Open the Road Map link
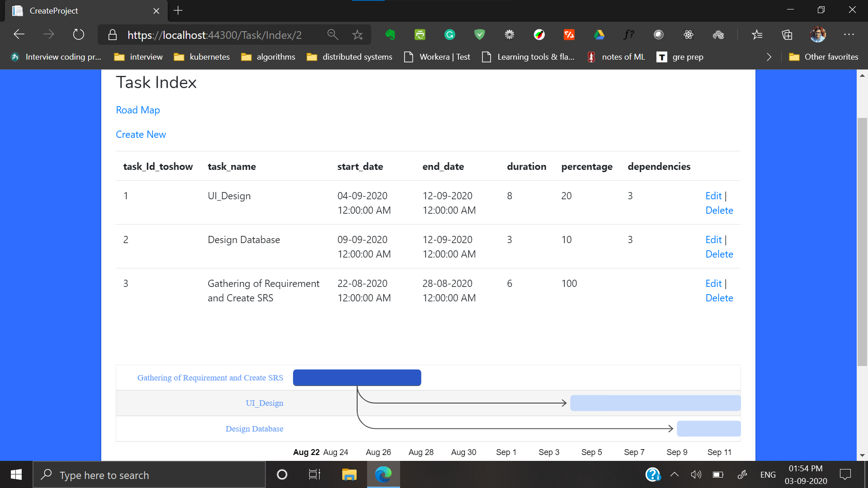Screen dimensions: 868x488 click(x=138, y=110)
